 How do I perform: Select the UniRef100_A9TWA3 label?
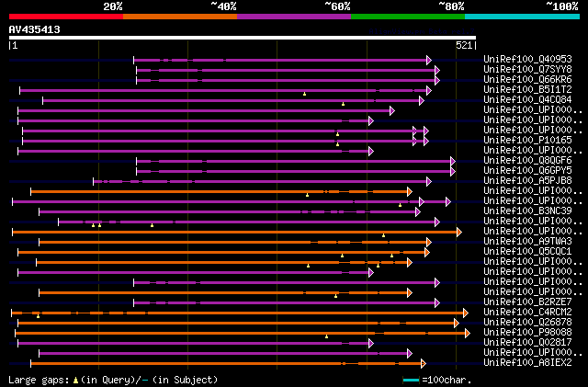[527, 242]
